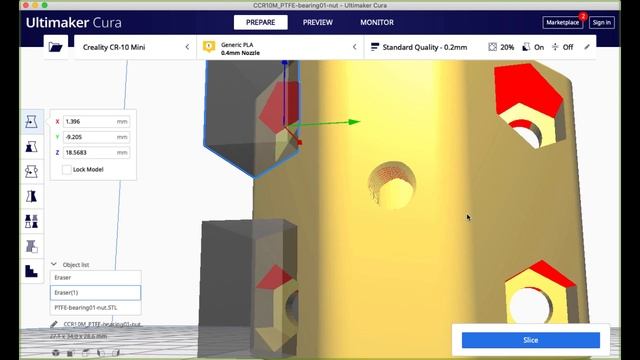
Task: Click the Y position input field
Action: pos(96,137)
